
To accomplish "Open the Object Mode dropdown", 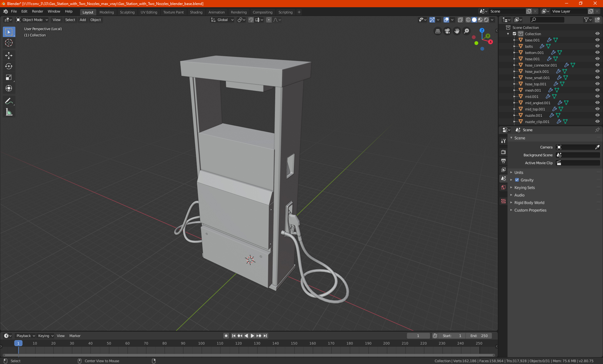I will 32,20.
